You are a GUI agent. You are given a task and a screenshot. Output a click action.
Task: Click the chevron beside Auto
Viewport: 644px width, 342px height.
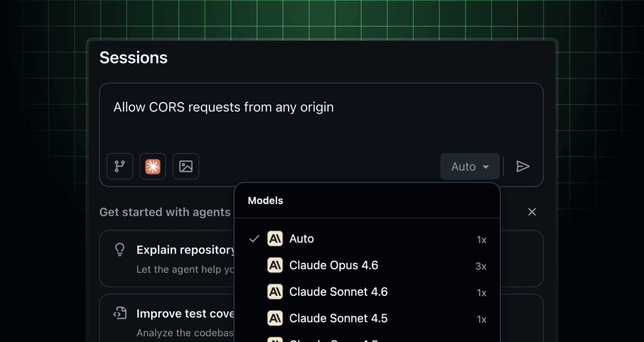click(486, 167)
